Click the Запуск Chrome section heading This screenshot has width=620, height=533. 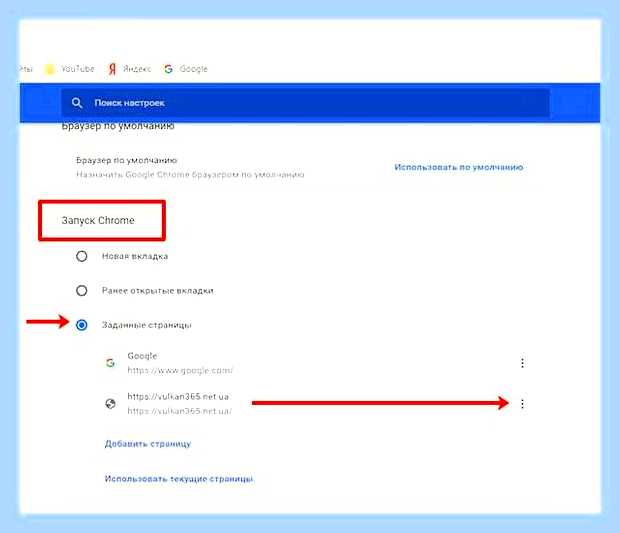tap(98, 220)
